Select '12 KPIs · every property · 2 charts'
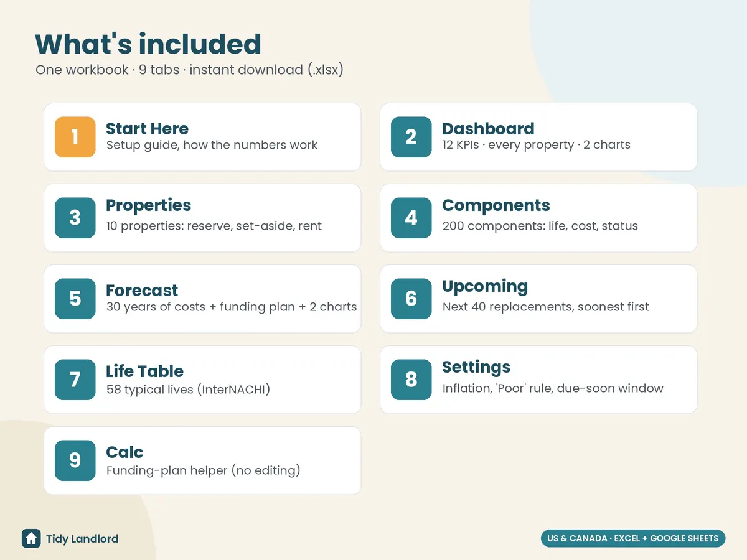Screen dimensions: 747x560 coord(536,145)
